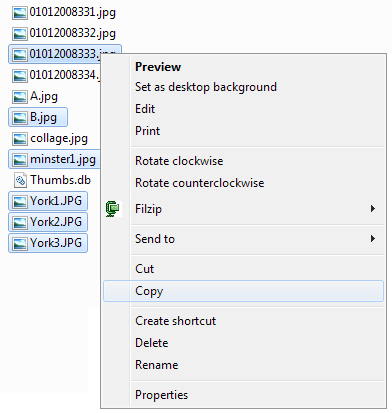Select the file name York3.JPG
The image size is (392, 413).
56,243
